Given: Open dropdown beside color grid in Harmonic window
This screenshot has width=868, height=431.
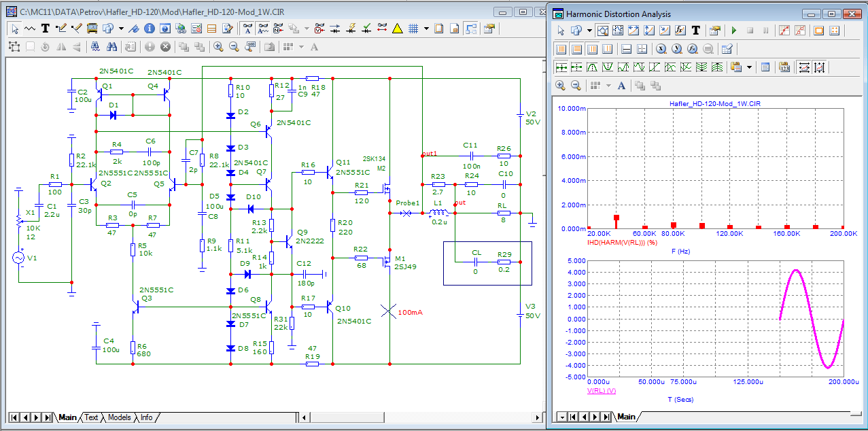Looking at the screenshot, I should 608,86.
